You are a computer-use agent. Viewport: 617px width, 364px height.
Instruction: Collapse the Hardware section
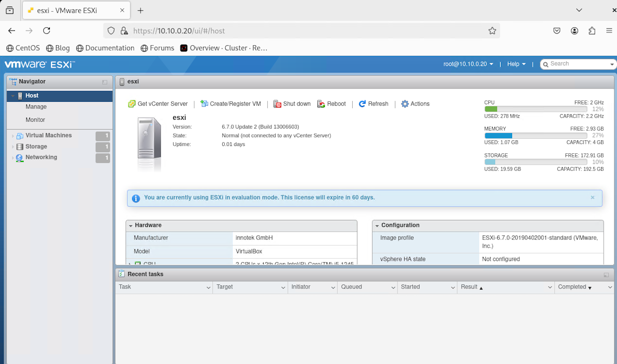131,226
